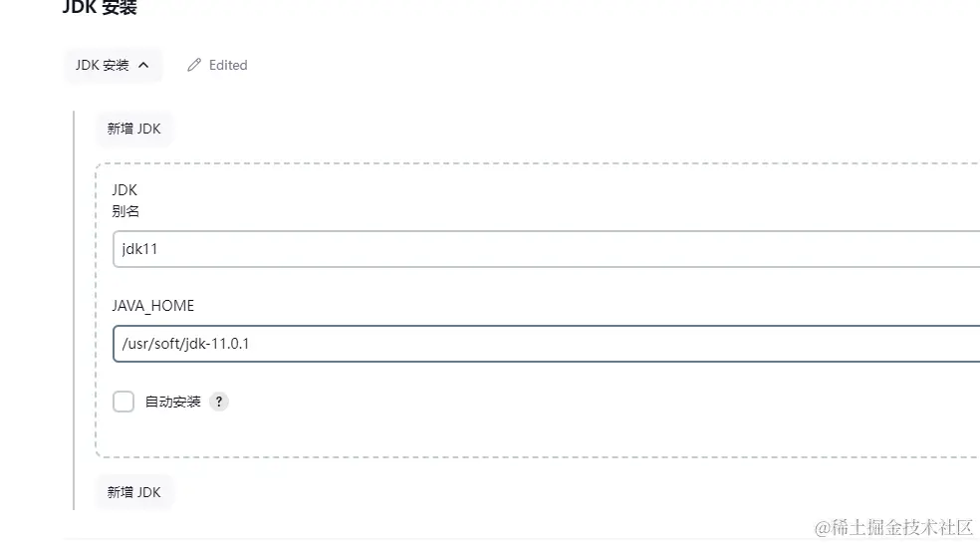This screenshot has width=980, height=544.
Task: Click empty area below 自动安装 in dashed panel
Action: (498, 434)
